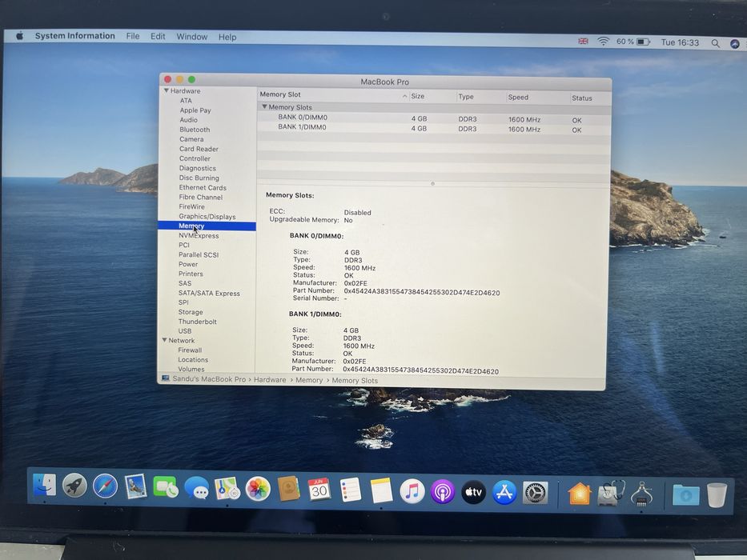This screenshot has width=747, height=560.
Task: Open the Edit menu
Action: point(158,37)
